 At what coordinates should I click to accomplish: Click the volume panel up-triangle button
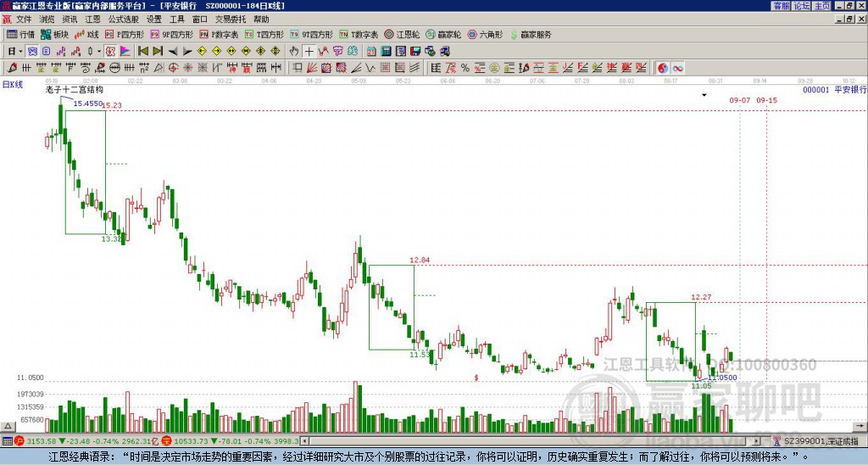click(x=8, y=427)
